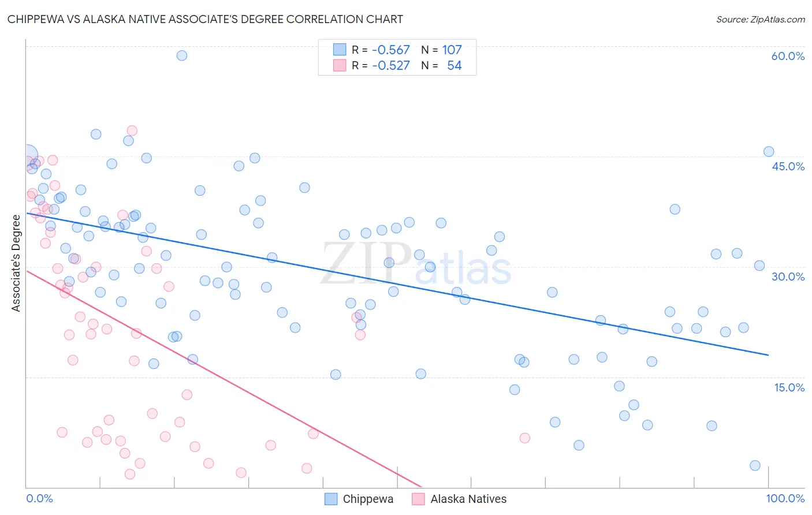Click the highest blue point near 60%
This screenshot has height=515, width=812.
click(182, 55)
